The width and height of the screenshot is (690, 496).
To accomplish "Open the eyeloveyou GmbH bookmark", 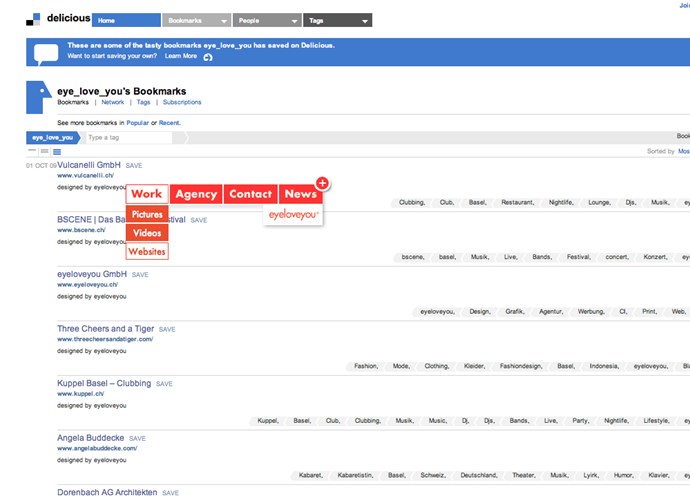I will click(x=92, y=274).
